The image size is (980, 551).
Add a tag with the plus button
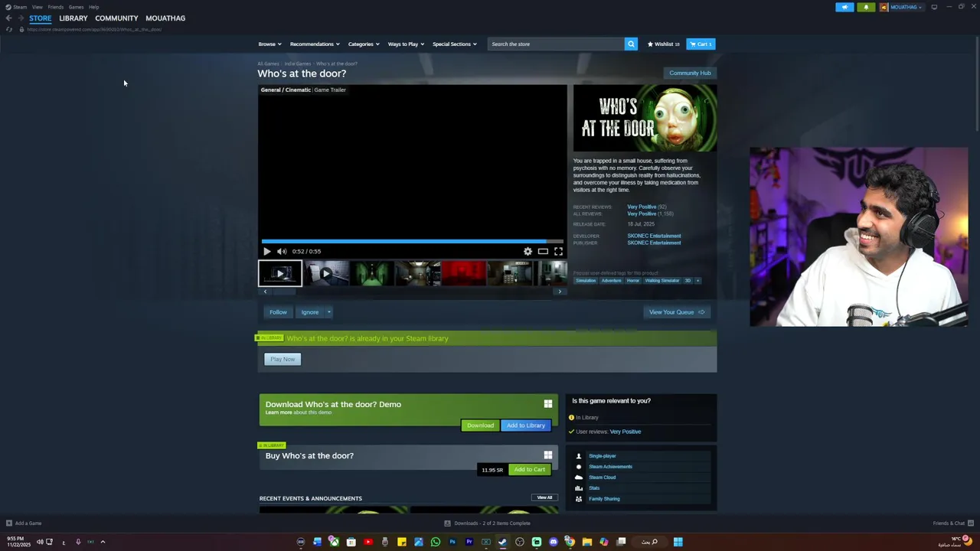697,281
